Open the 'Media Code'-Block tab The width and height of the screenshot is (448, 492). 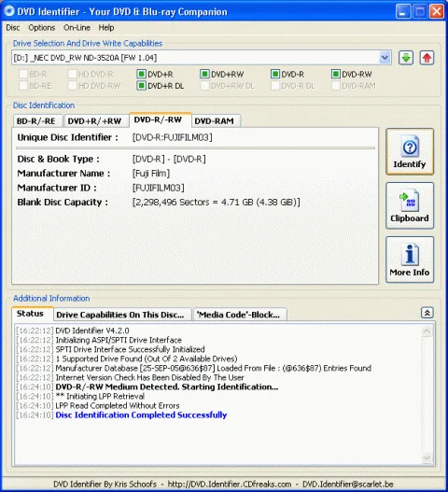pos(240,315)
